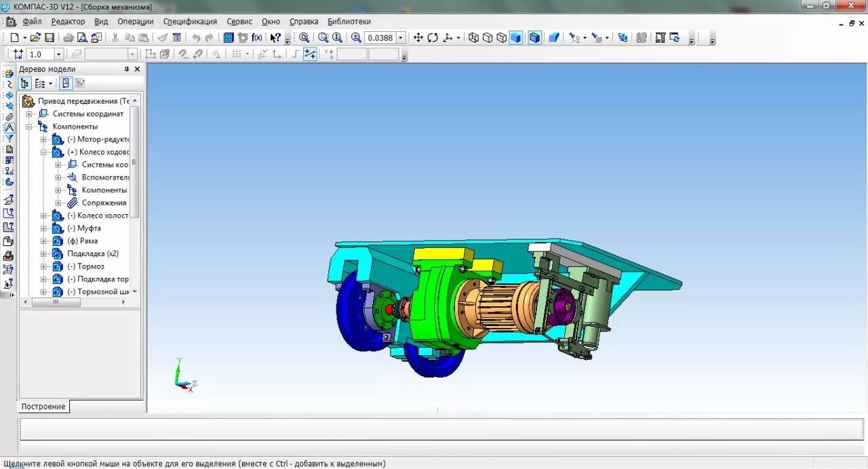Viewport: 868px width, 469px height.
Task: Open the Справка menu
Action: point(304,22)
